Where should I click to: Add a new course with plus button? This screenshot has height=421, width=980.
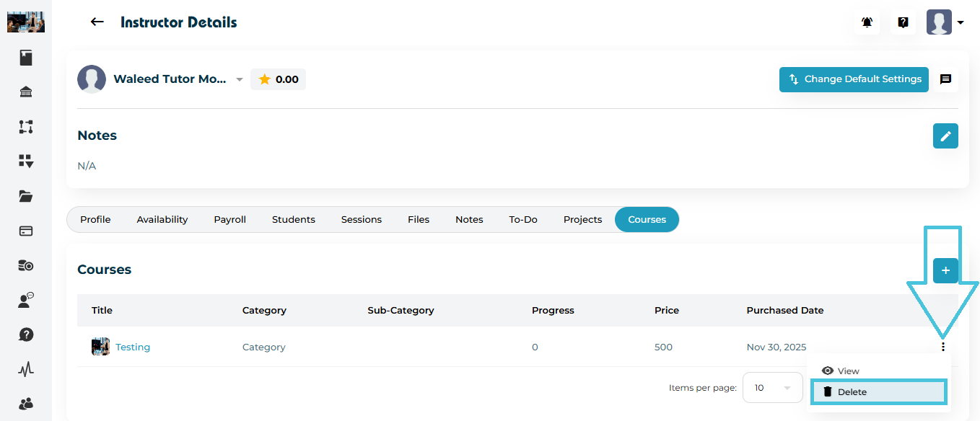(945, 270)
